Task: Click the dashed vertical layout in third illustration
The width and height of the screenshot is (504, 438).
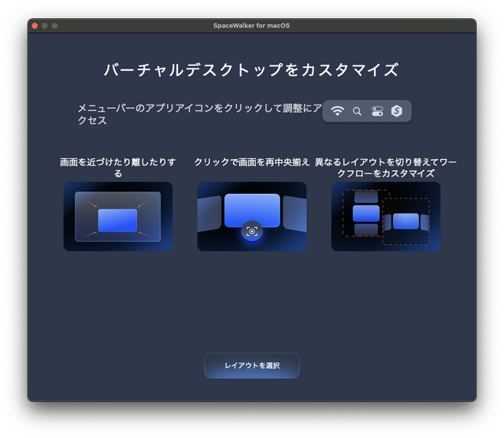Action: point(365,213)
